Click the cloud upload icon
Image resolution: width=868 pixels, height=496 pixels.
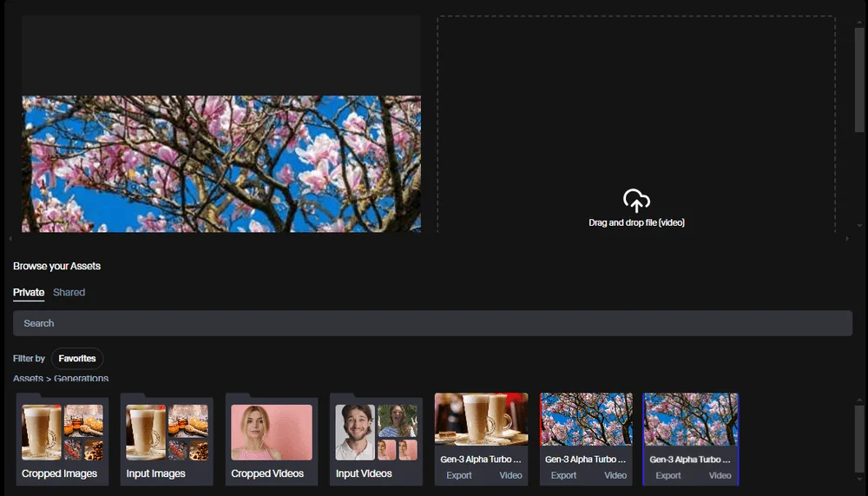[636, 201]
